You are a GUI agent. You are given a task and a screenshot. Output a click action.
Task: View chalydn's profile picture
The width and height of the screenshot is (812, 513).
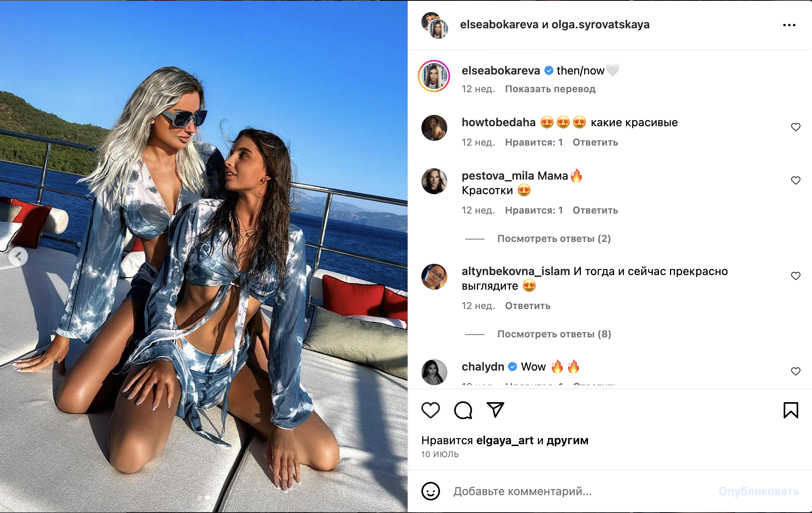pos(434,372)
